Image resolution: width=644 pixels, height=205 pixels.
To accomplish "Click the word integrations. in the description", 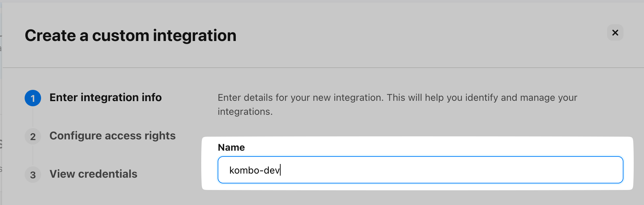I will tap(245, 112).
